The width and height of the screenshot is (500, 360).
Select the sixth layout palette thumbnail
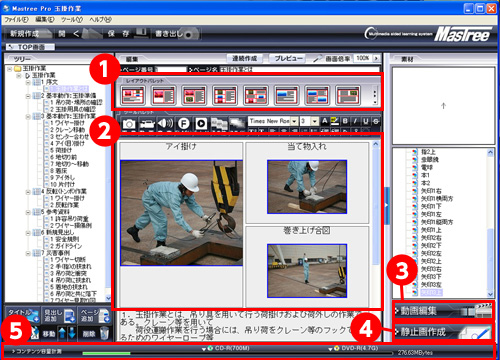286,95
